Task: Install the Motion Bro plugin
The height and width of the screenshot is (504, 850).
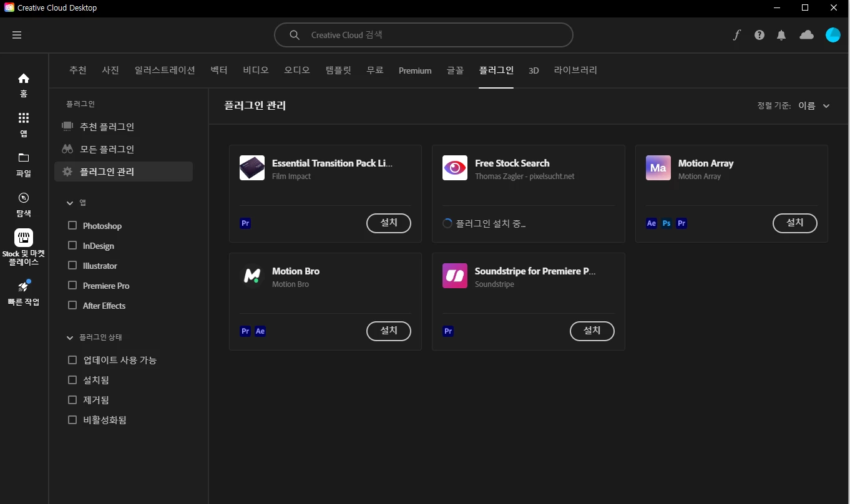Action: (389, 331)
